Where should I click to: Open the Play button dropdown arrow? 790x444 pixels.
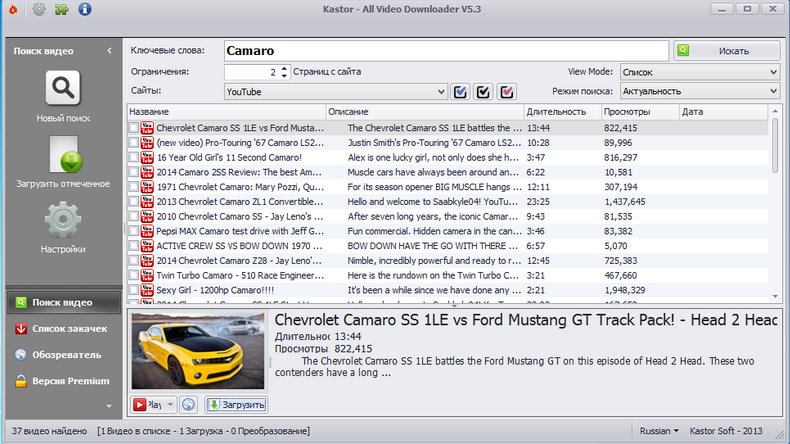(170, 405)
